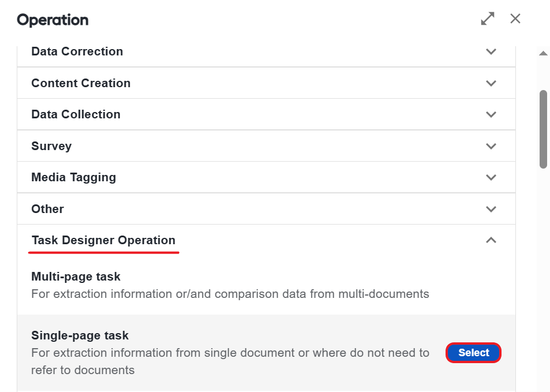The height and width of the screenshot is (392, 550).
Task: Expand the Data Collection chevron
Action: coord(491,114)
